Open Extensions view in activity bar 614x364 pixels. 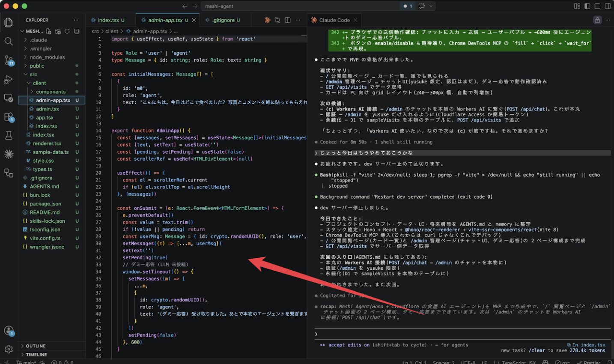[x=9, y=117]
